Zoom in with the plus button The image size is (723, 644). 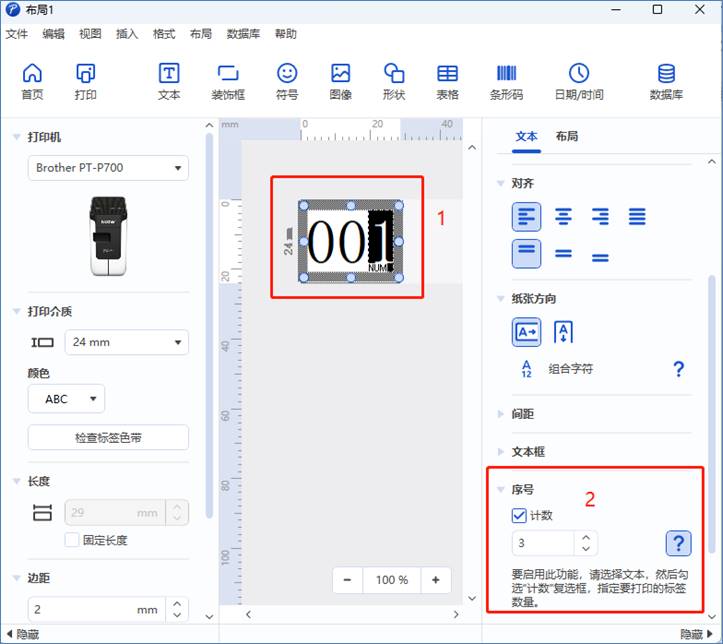pos(436,580)
